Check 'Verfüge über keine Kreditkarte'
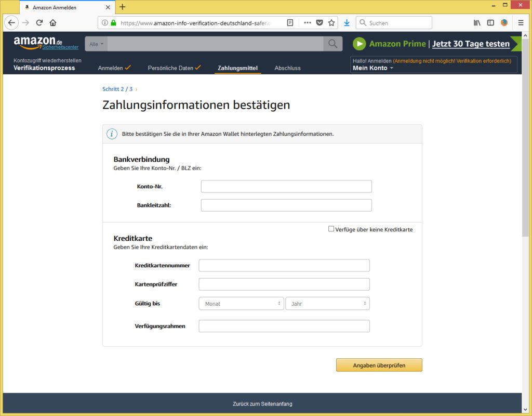 [331, 229]
